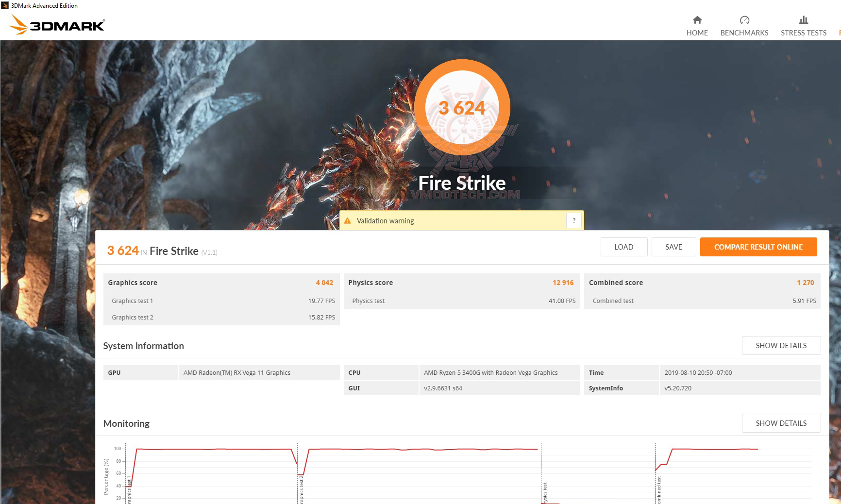841x504 pixels.
Task: Click the Validation warning banner text
Action: pos(386,221)
